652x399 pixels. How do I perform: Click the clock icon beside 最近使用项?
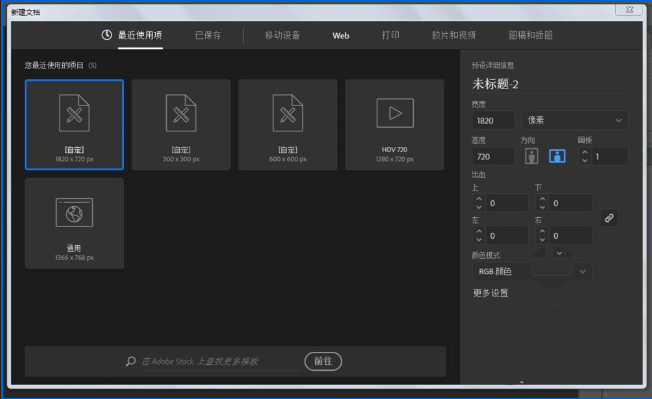(x=107, y=35)
